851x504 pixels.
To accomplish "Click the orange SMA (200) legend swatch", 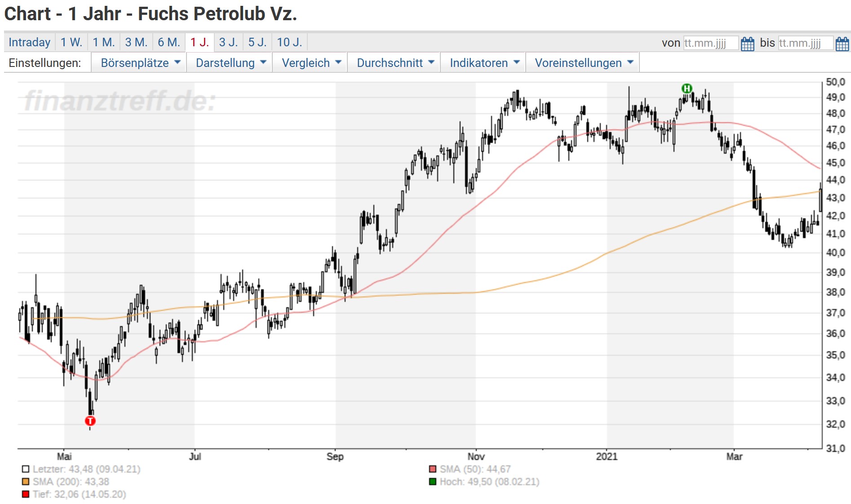I will point(26,482).
